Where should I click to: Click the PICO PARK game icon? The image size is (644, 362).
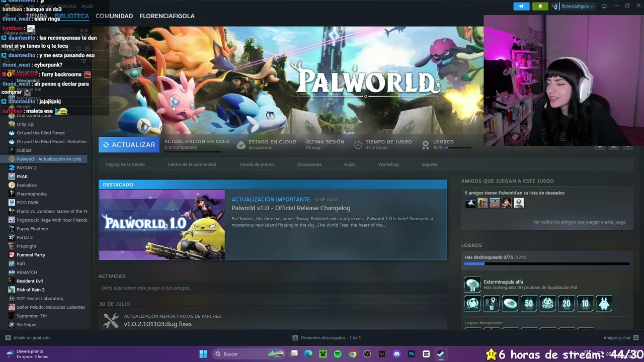pyautogui.click(x=12, y=203)
